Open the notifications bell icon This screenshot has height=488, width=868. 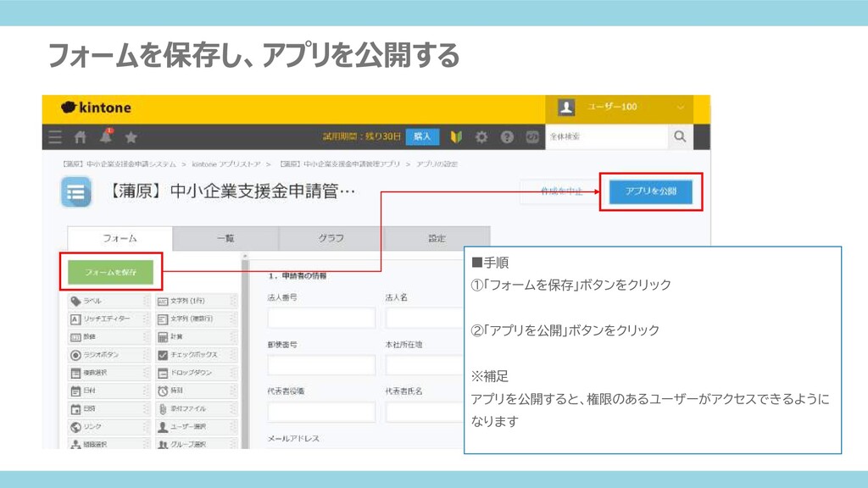(106, 136)
